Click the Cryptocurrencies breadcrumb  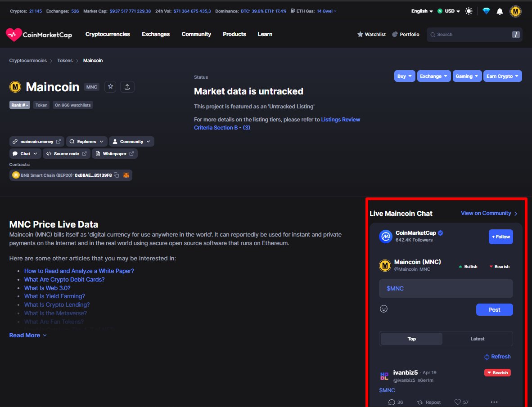click(28, 61)
